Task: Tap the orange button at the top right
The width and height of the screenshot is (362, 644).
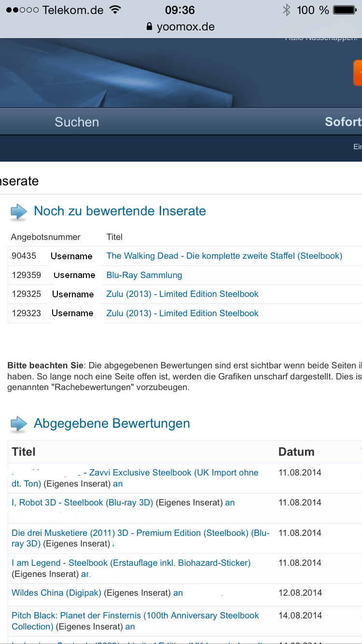Action: (x=357, y=73)
